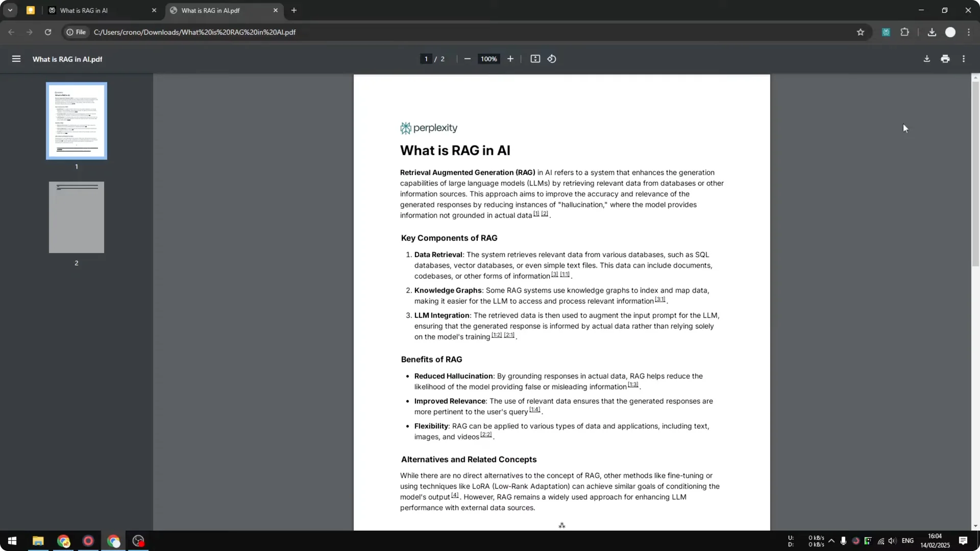Print the PDF document
Viewport: 980px width, 551px height.
945,59
